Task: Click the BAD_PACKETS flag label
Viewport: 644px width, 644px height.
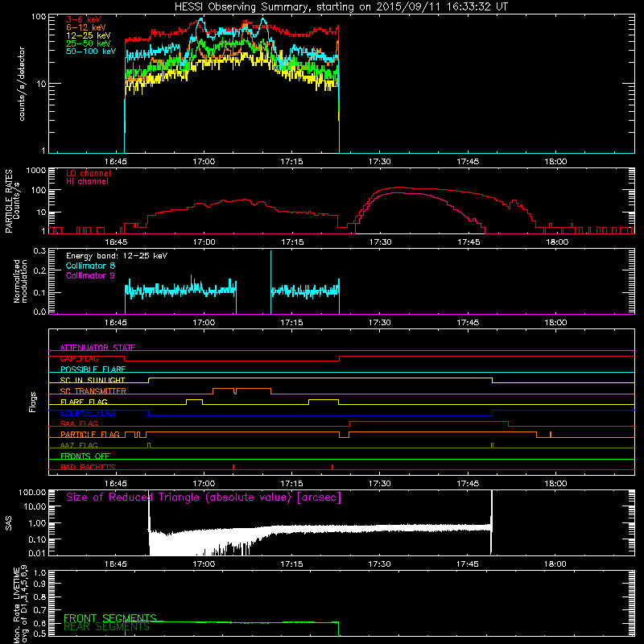Action: [x=88, y=467]
